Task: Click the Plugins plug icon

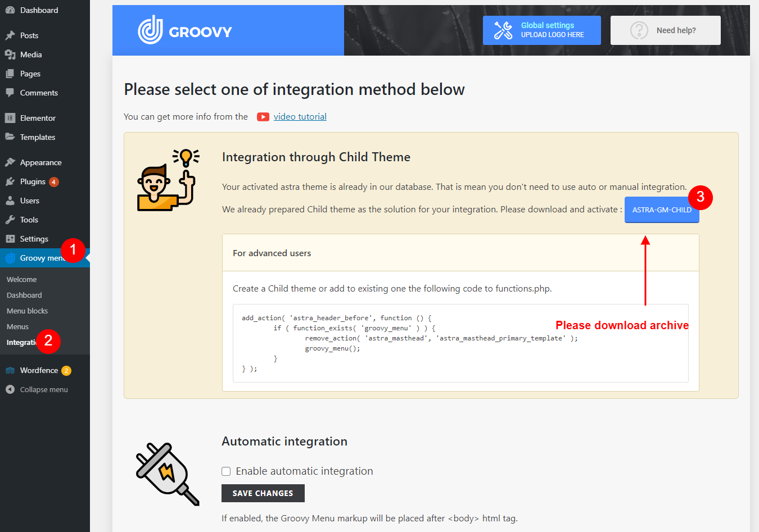Action: click(x=10, y=181)
